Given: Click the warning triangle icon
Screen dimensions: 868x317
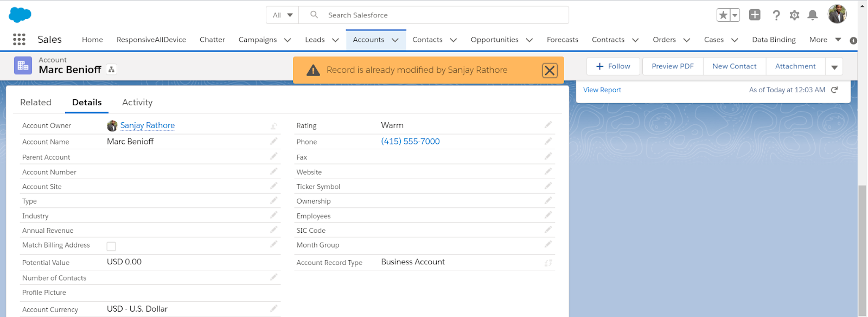Looking at the screenshot, I should pyautogui.click(x=313, y=70).
